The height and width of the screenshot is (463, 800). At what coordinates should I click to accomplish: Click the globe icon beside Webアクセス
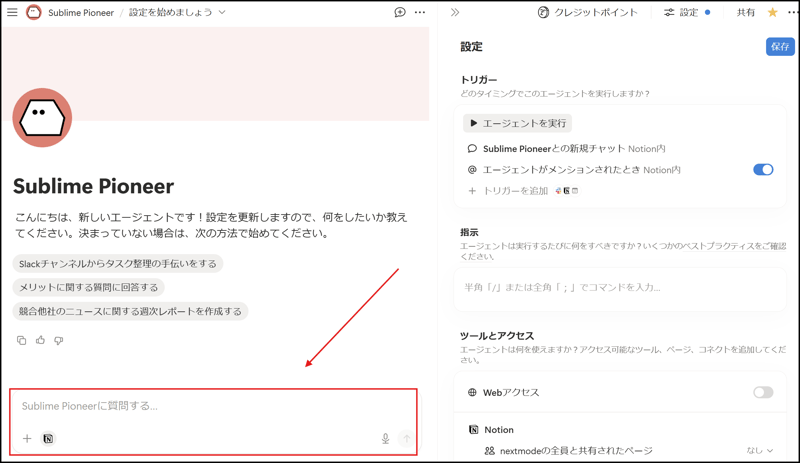[472, 393]
